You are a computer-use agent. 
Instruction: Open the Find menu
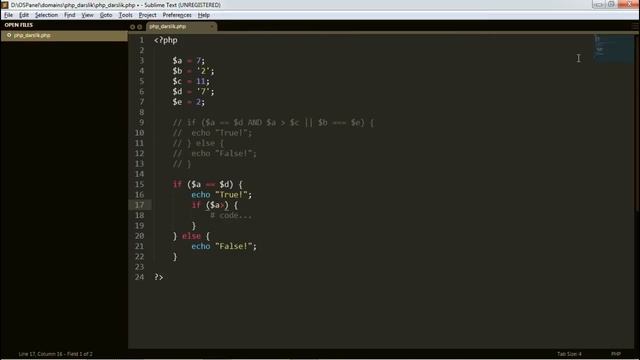pyautogui.click(x=69, y=15)
